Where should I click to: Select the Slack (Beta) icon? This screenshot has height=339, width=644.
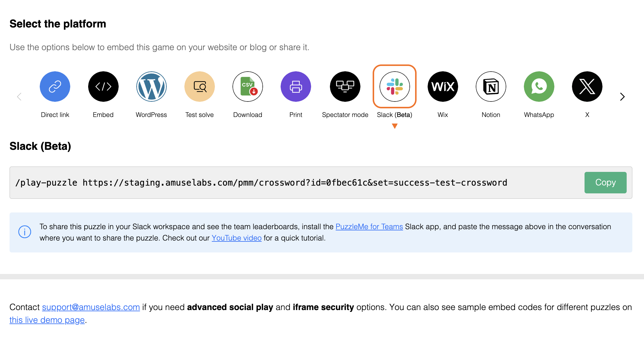pos(395,87)
